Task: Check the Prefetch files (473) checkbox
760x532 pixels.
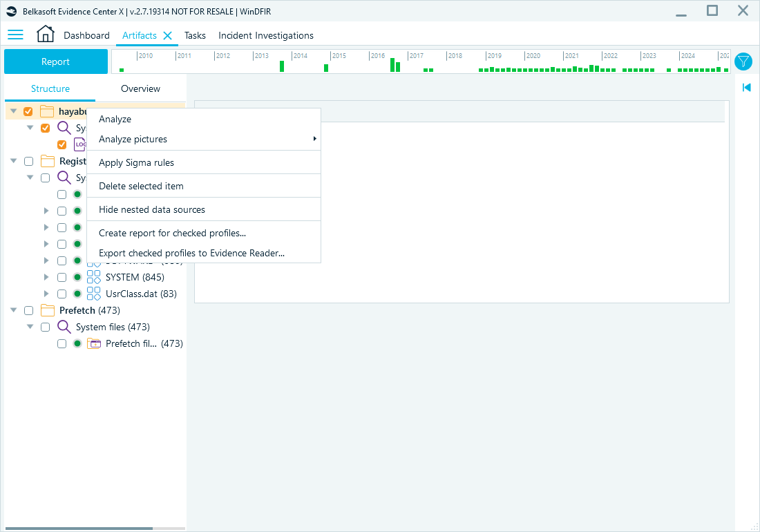Action: pos(61,343)
